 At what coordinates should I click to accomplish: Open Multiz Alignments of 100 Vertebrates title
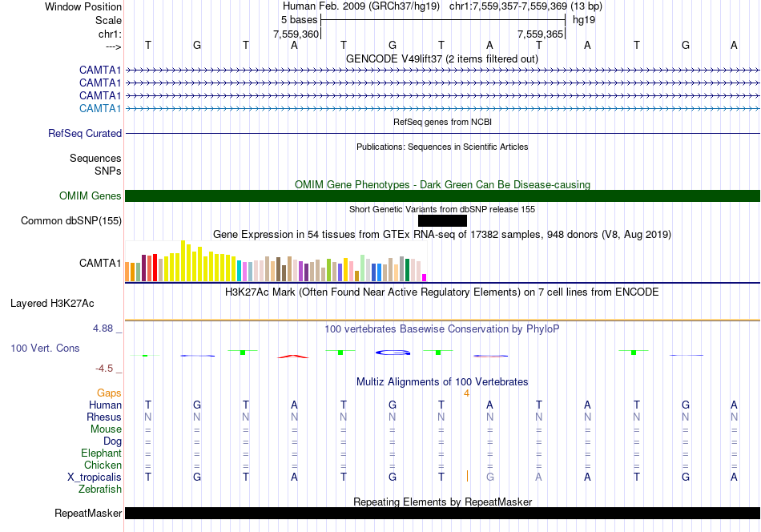tap(442, 381)
